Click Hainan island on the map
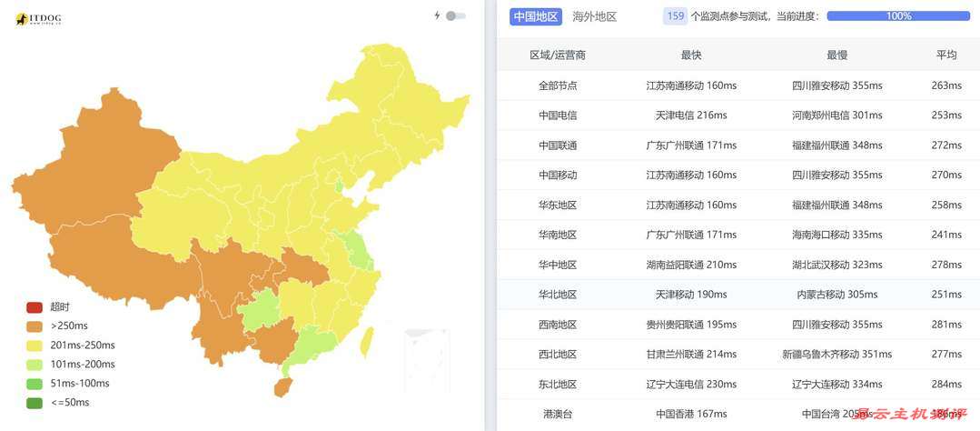Viewport: 980px width, 431px height. coord(282,387)
